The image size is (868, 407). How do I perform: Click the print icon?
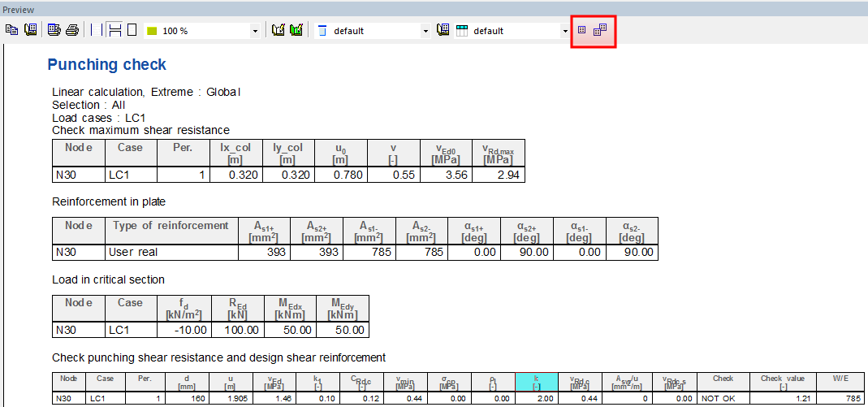tap(72, 31)
